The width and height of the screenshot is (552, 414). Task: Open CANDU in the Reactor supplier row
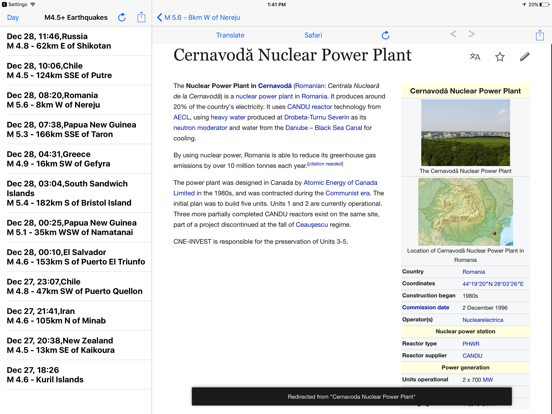pyautogui.click(x=472, y=356)
